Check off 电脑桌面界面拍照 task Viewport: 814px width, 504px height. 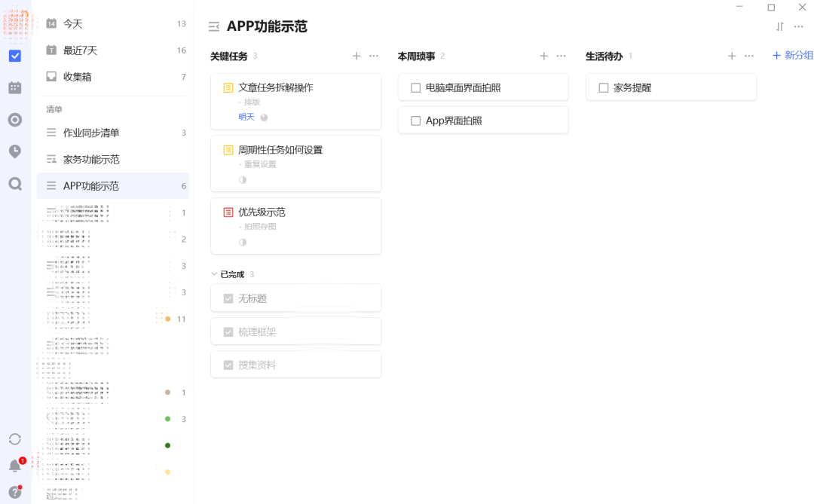pos(415,87)
